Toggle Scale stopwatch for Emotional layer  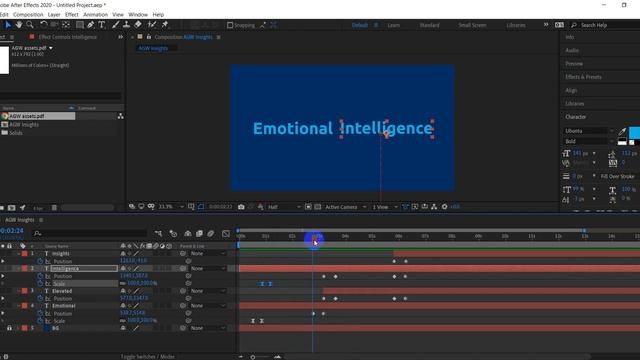(x=40, y=321)
